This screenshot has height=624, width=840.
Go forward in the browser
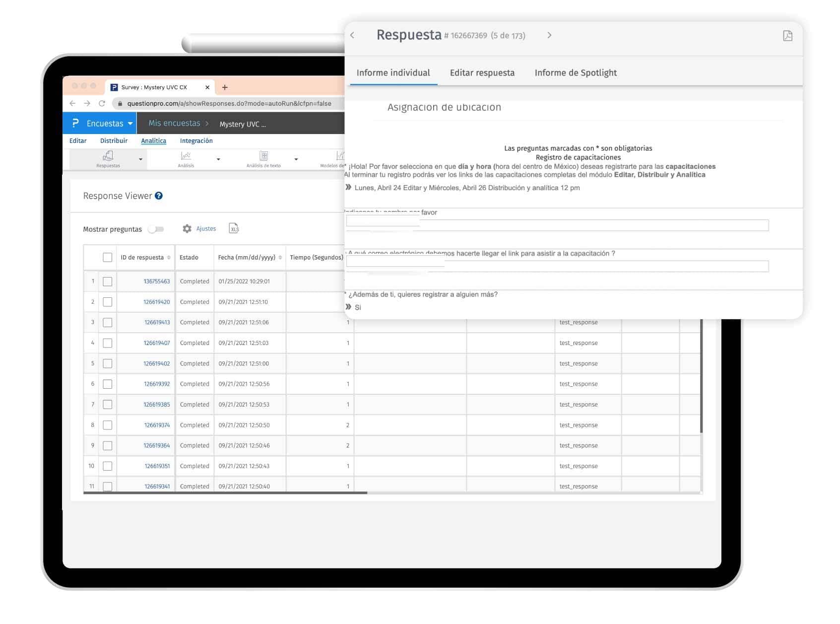(x=87, y=103)
